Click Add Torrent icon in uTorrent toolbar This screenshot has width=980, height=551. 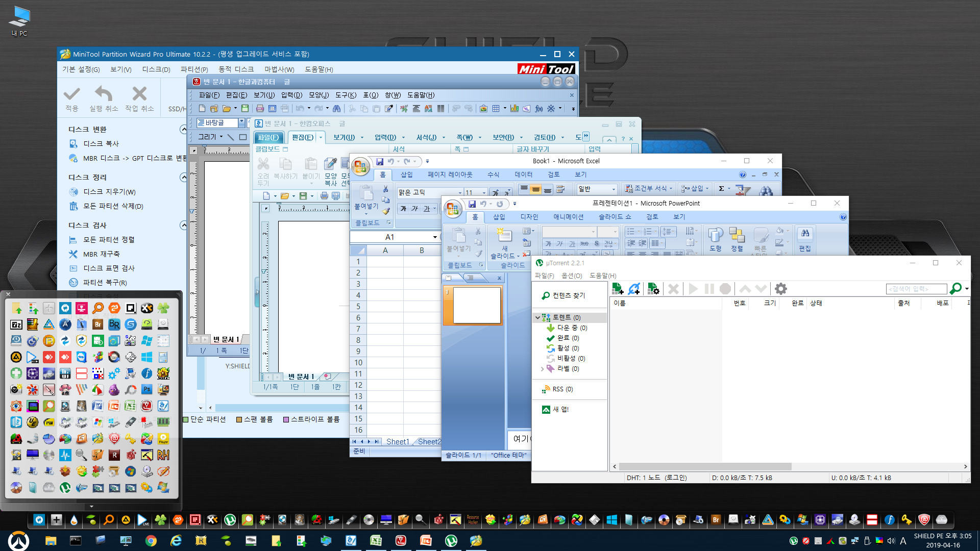[x=618, y=289]
